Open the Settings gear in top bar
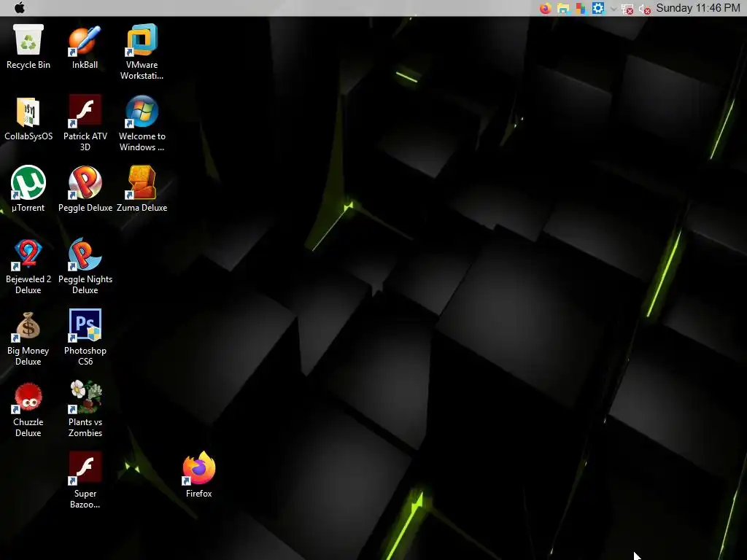The height and width of the screenshot is (560, 747). 598,8
